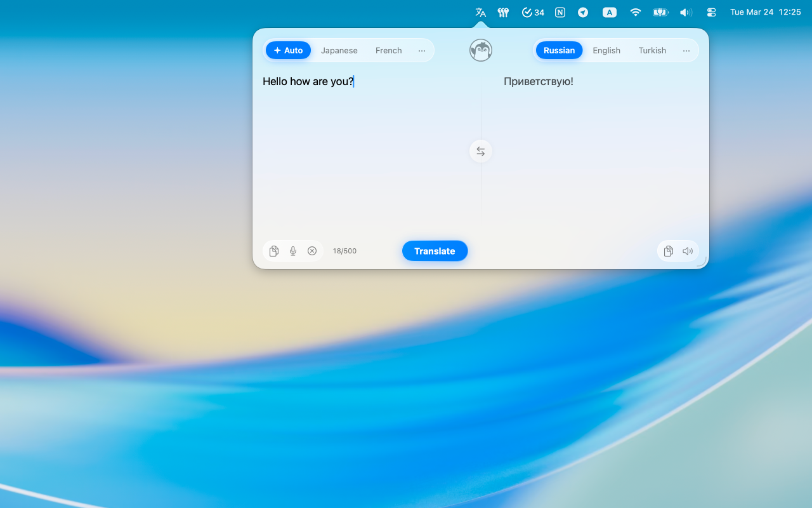Viewport: 812px width, 508px height.
Task: Open the Telegram menu bar icon
Action: click(582, 12)
